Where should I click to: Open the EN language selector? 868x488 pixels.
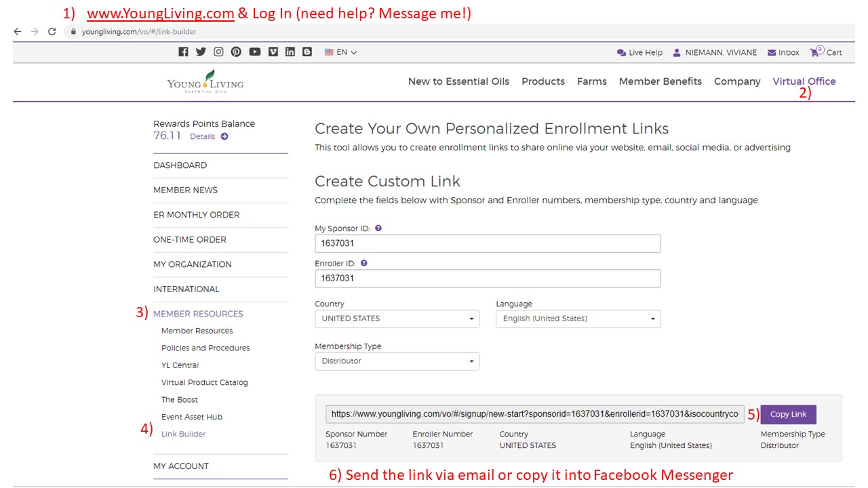340,52
